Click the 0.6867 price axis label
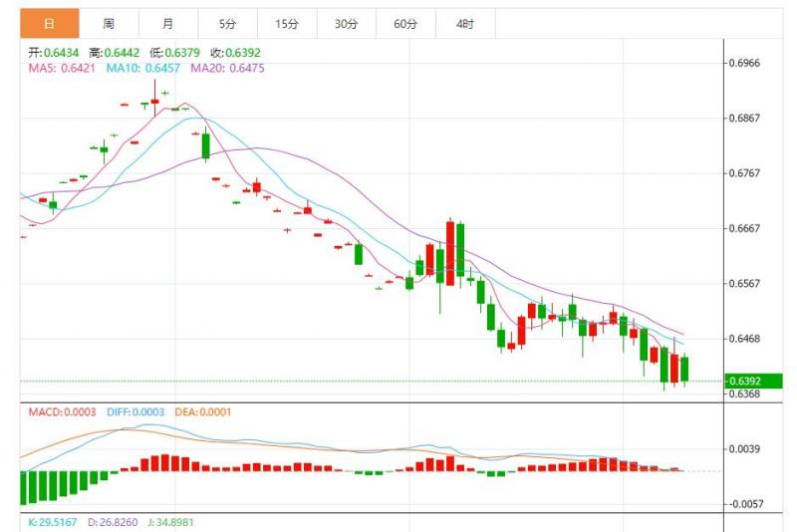 pyautogui.click(x=744, y=118)
